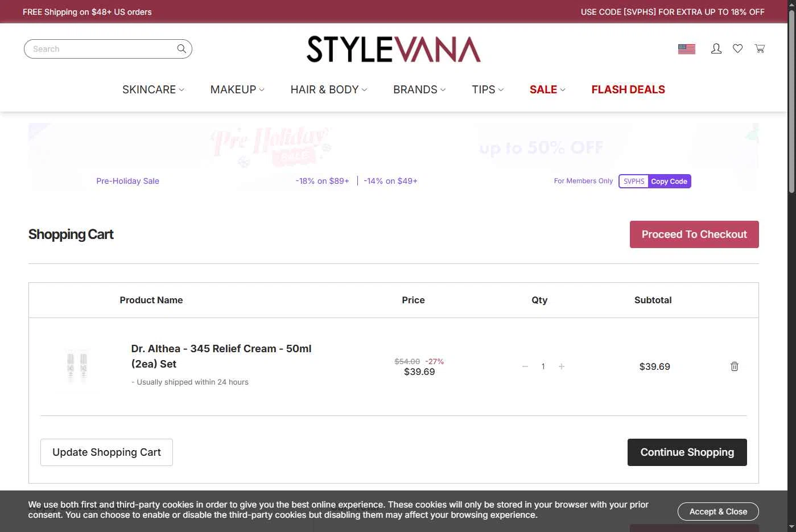Click the Dr. Althea product thumbnail
The width and height of the screenshot is (796, 532).
click(x=77, y=366)
